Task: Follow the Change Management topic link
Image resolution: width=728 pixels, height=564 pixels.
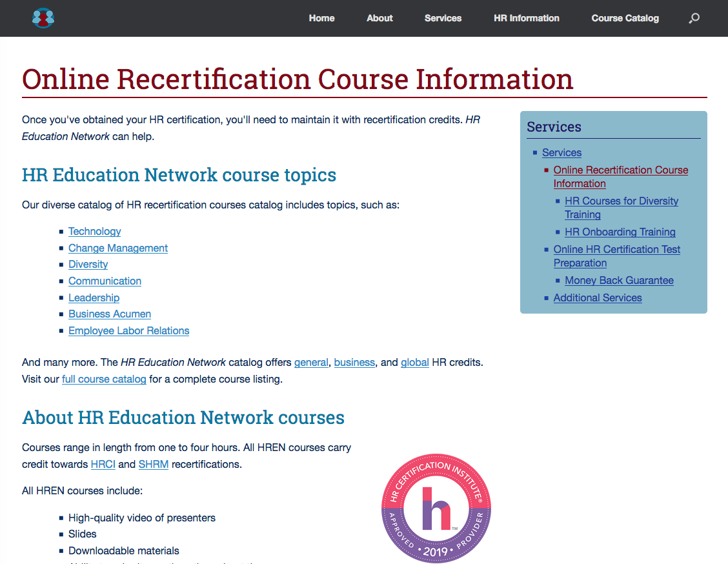Action: point(118,248)
